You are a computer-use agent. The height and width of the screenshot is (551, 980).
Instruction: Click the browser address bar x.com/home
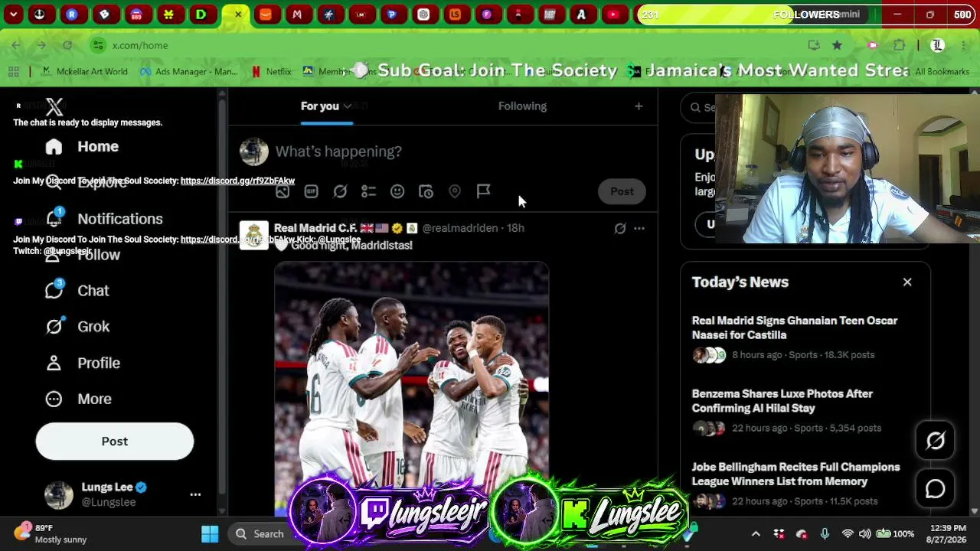[x=140, y=45]
